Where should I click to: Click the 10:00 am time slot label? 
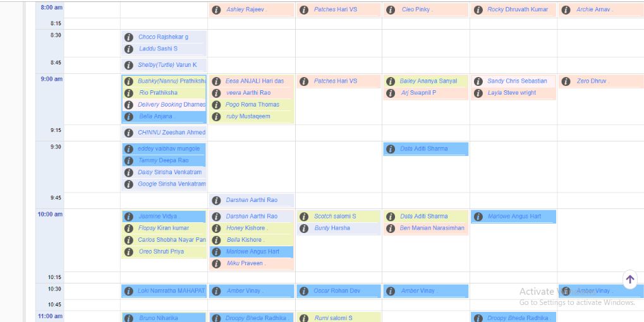(x=50, y=213)
